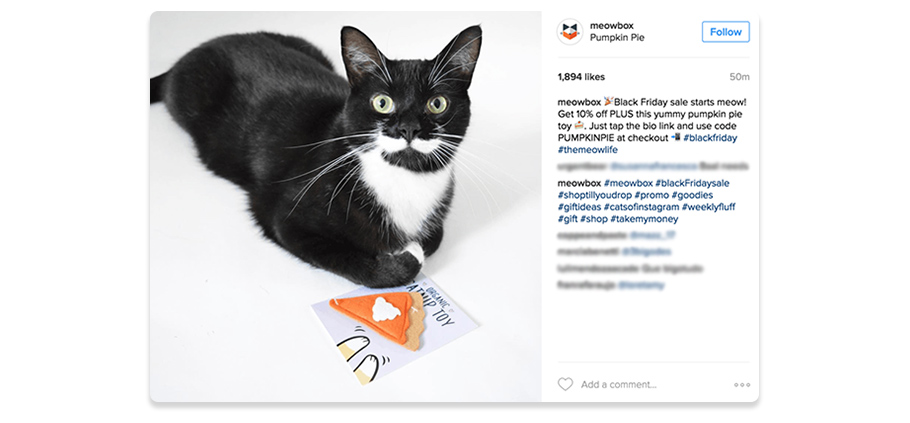910x423 pixels.
Task: Open the Pumpkin Pie location link
Action: tap(617, 38)
